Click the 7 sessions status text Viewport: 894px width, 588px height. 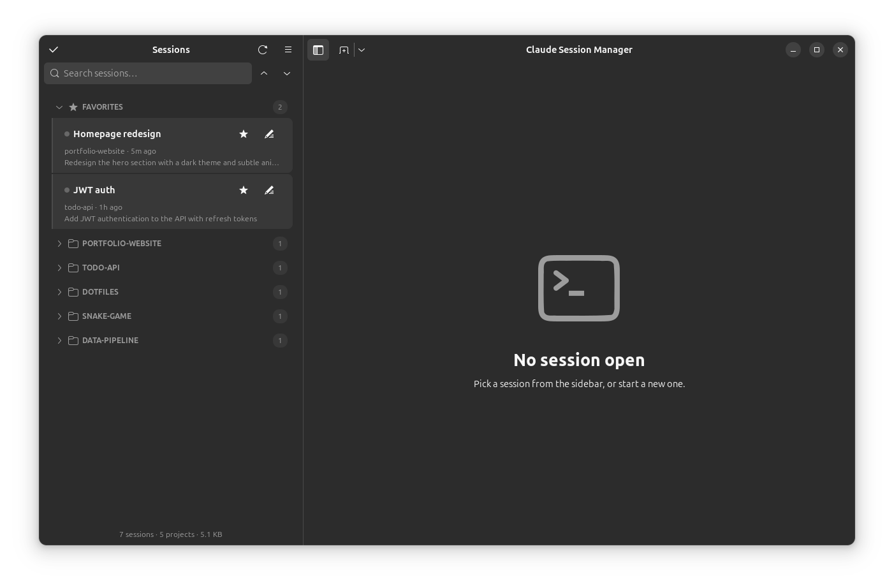tap(171, 534)
